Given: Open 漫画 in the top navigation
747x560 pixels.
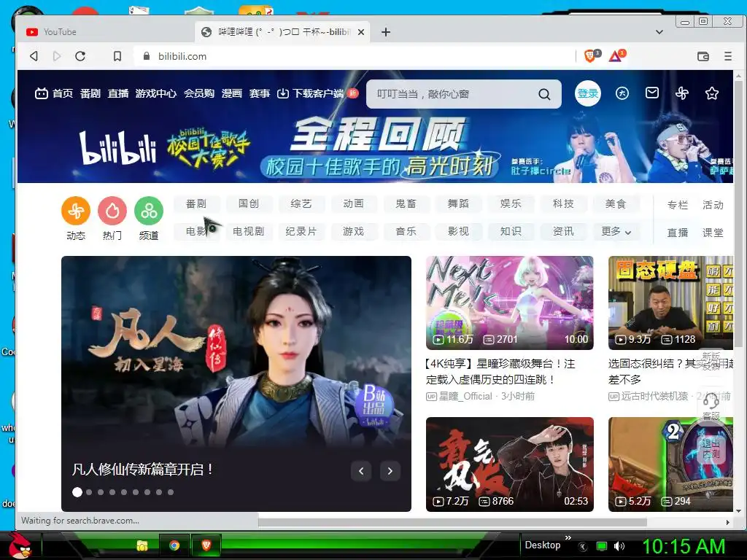Looking at the screenshot, I should click(231, 93).
